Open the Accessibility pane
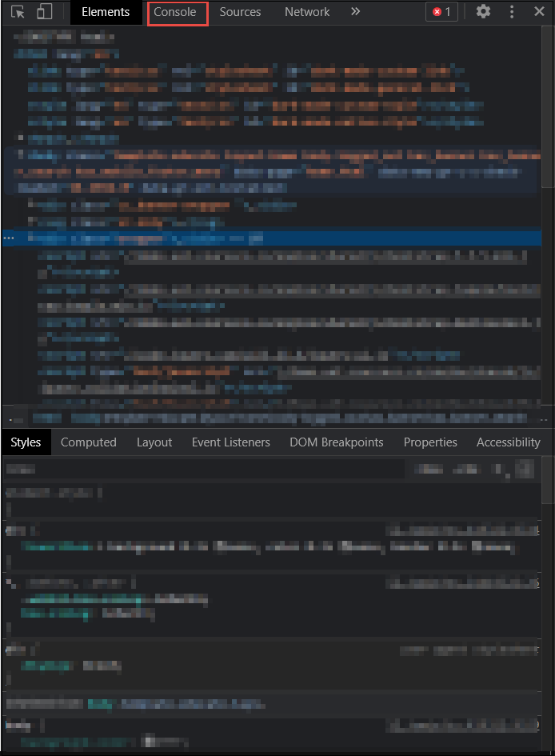The width and height of the screenshot is (555, 756). coord(508,442)
